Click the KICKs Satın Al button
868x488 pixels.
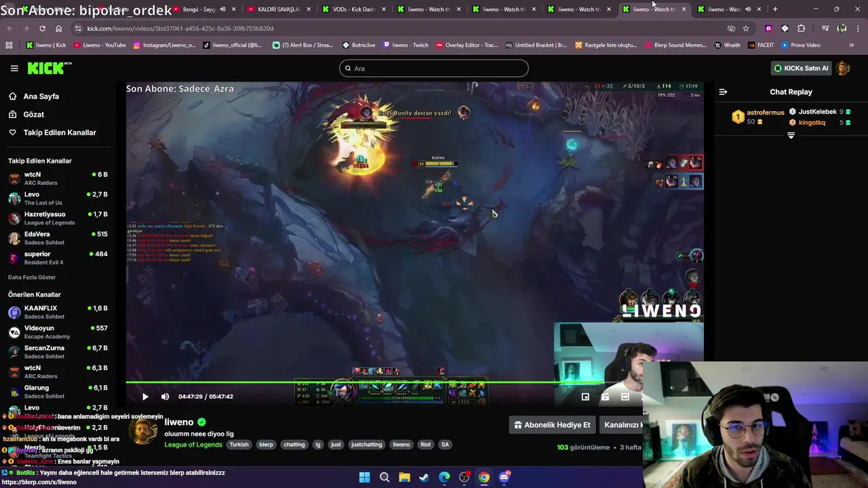coord(801,68)
